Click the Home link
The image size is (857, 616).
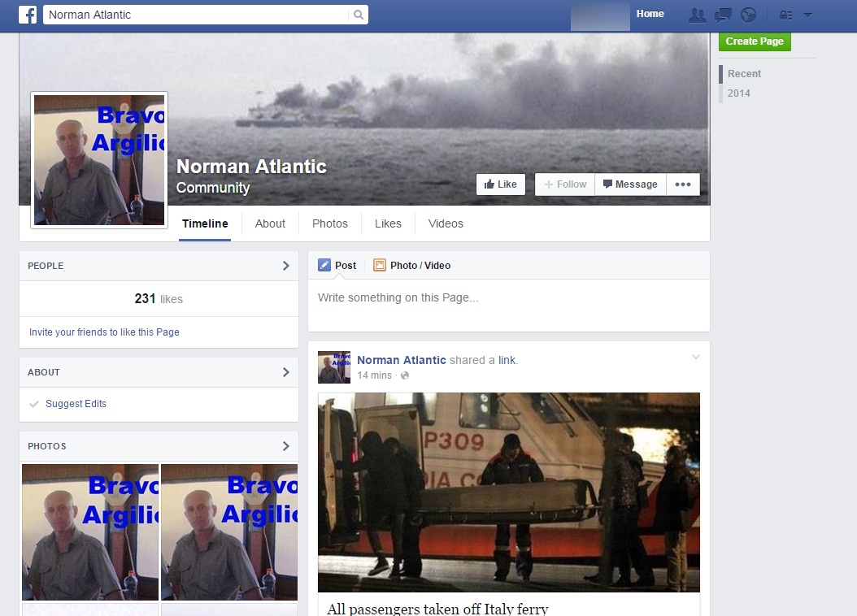650,14
